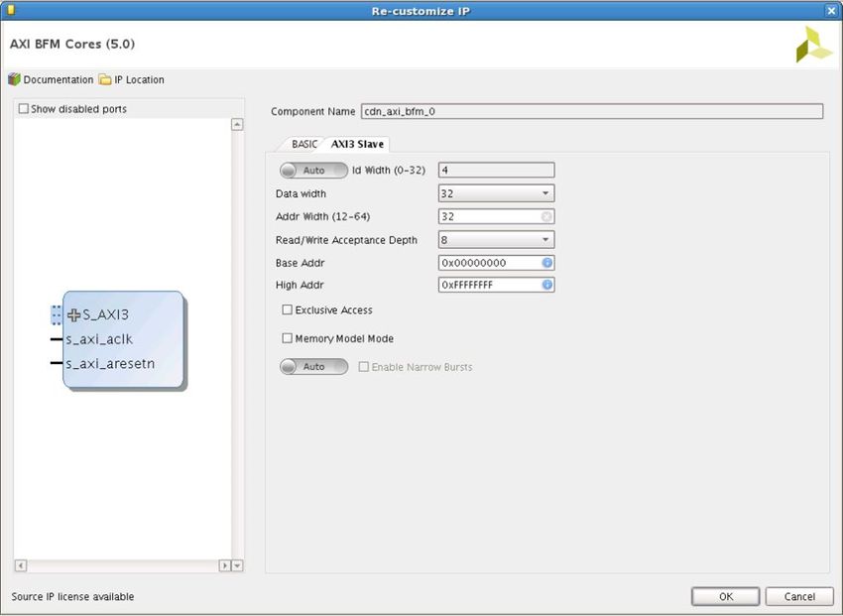Click the Component Name input field
The width and height of the screenshot is (843, 616).
[x=592, y=111]
